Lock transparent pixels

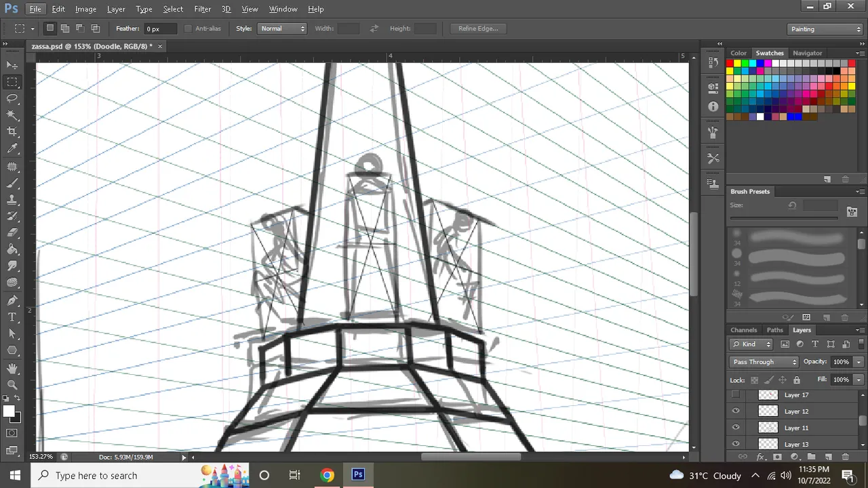(x=755, y=380)
